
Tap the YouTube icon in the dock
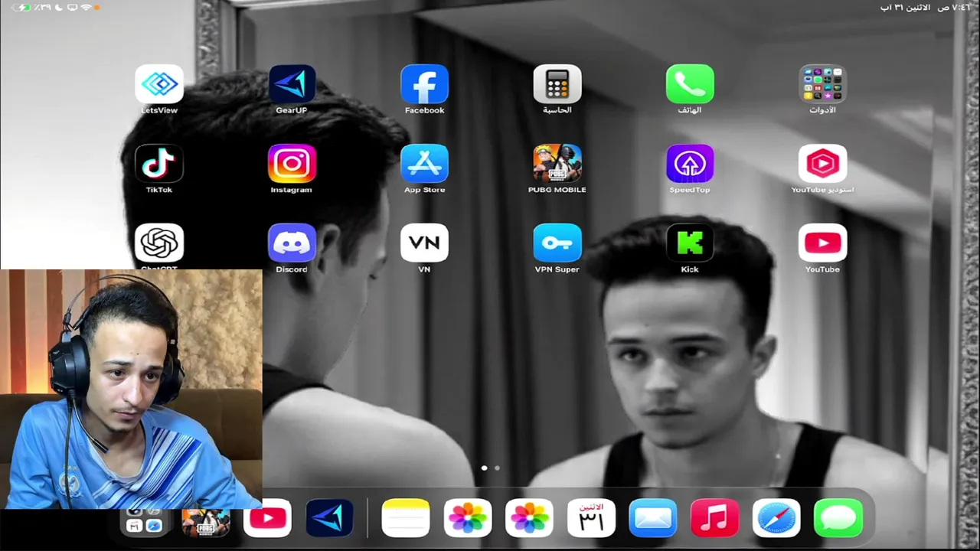point(268,519)
